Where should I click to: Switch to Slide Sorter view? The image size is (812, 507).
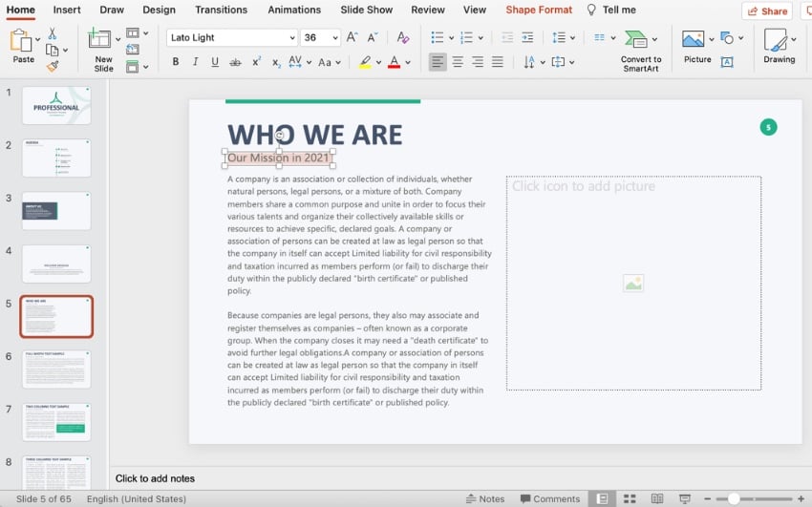coord(630,498)
